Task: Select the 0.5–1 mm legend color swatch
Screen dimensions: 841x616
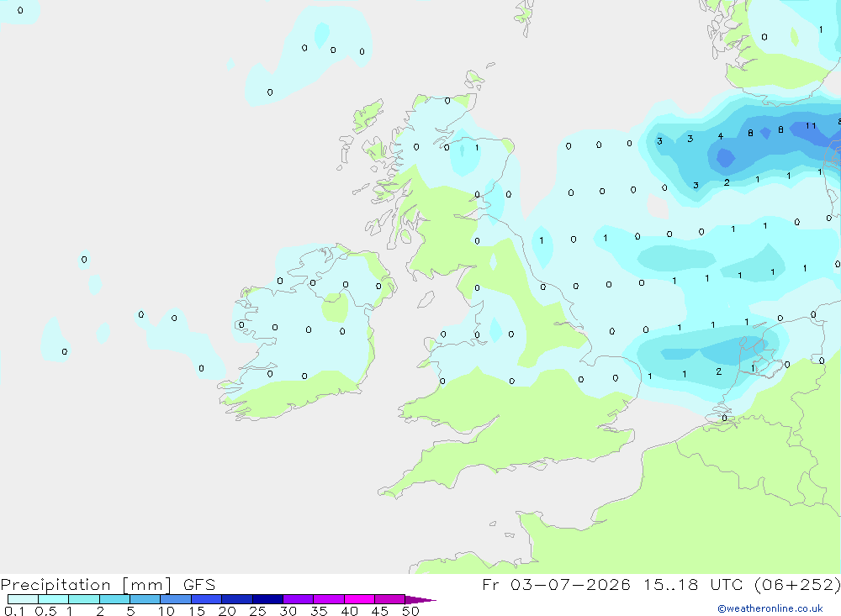Action: click(54, 599)
